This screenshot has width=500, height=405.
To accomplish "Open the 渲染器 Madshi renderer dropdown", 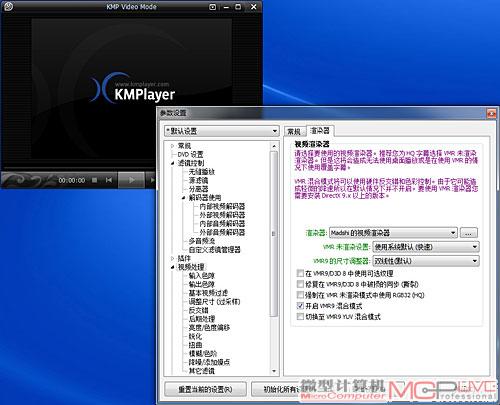I will [x=393, y=233].
